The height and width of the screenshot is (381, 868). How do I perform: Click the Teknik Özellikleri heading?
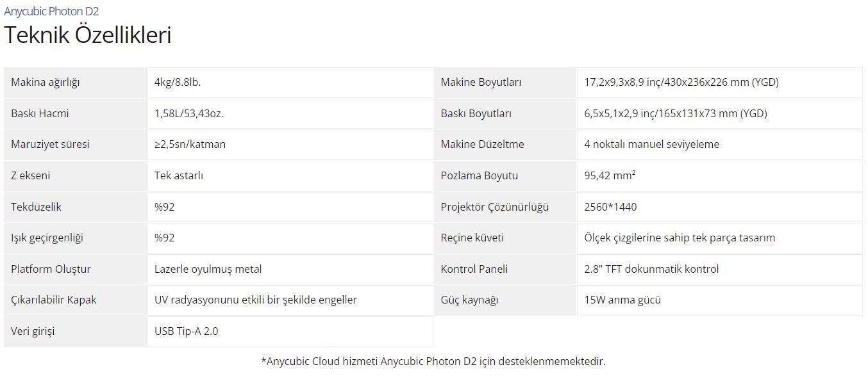(88, 35)
